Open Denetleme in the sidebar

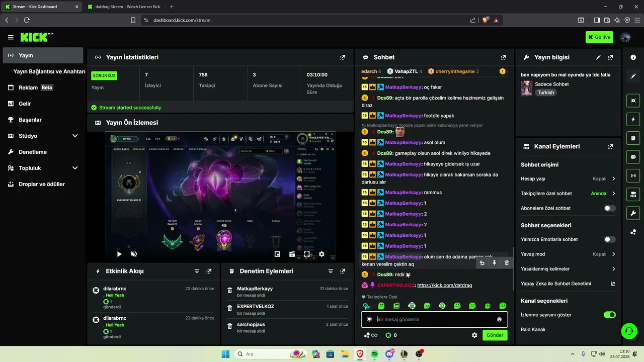43,152
